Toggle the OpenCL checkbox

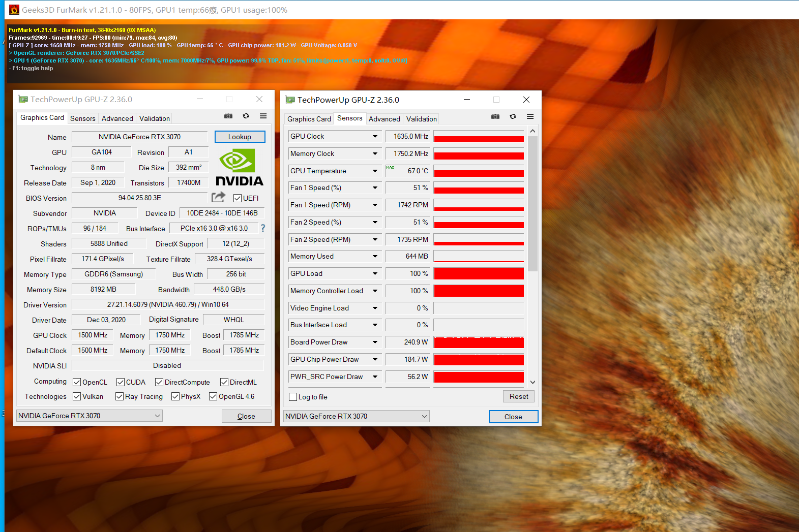click(77, 382)
